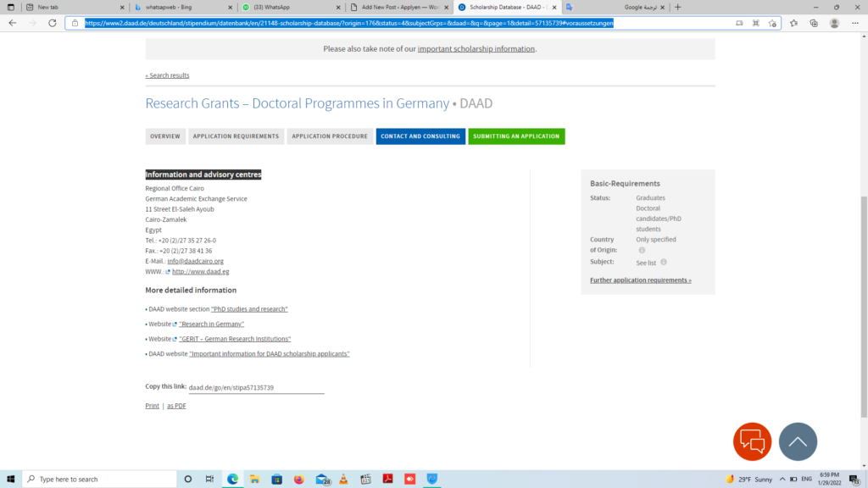Screen dimensions: 868x488
Task: Open File Explorer from the taskbar
Action: point(254,480)
